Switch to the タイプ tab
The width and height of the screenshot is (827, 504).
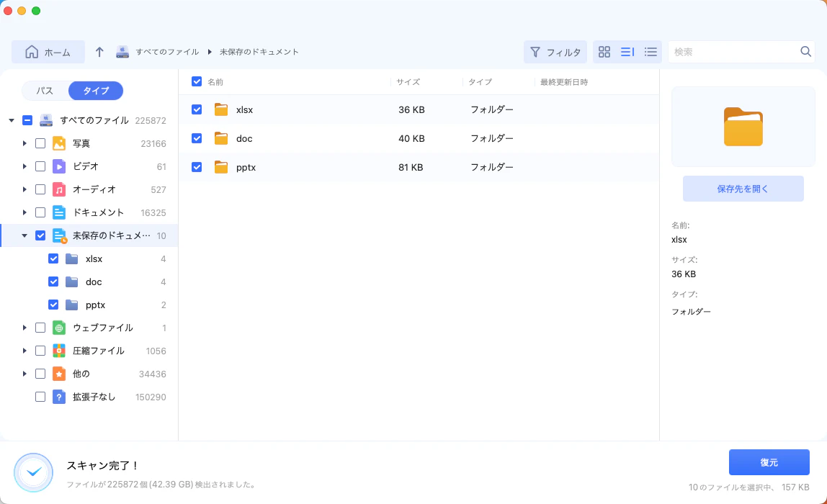point(96,91)
